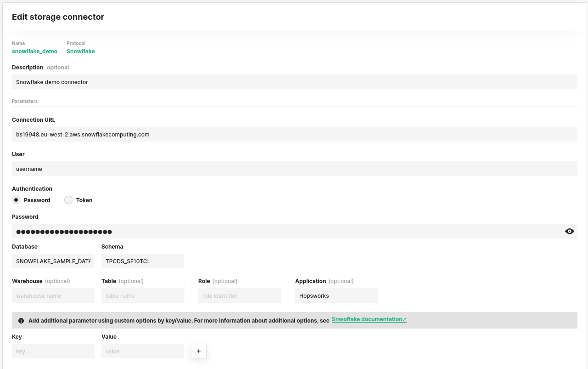Click the masked Password field
The width and height of the screenshot is (588, 369).
point(285,231)
